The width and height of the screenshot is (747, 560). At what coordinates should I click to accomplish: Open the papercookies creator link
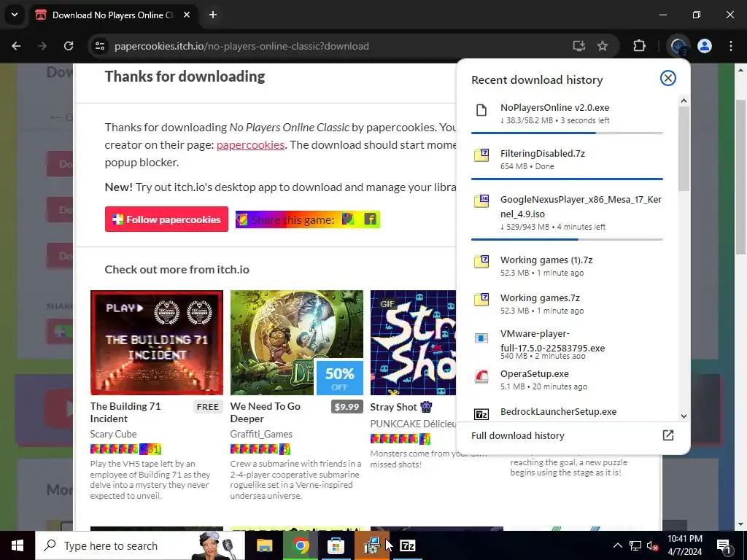coord(251,145)
